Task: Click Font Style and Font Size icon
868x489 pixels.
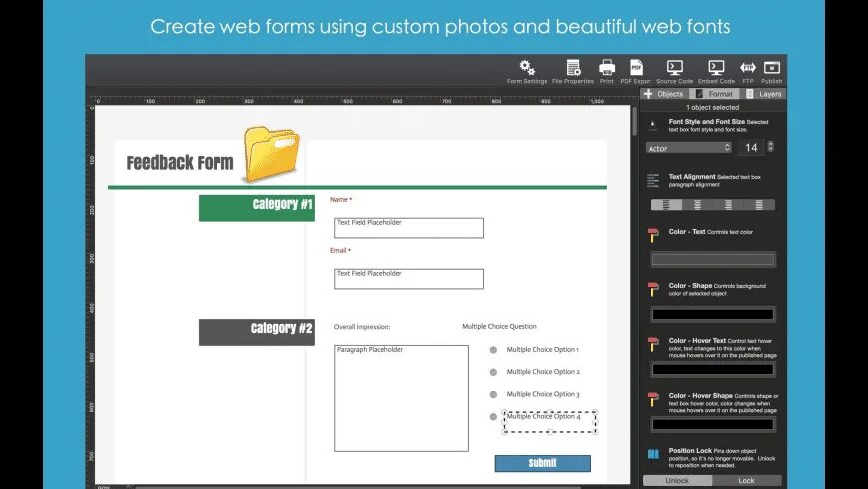Action: pos(653,125)
